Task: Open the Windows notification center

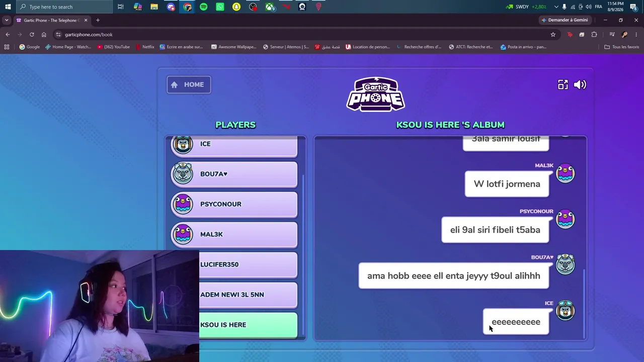Action: 633,7
